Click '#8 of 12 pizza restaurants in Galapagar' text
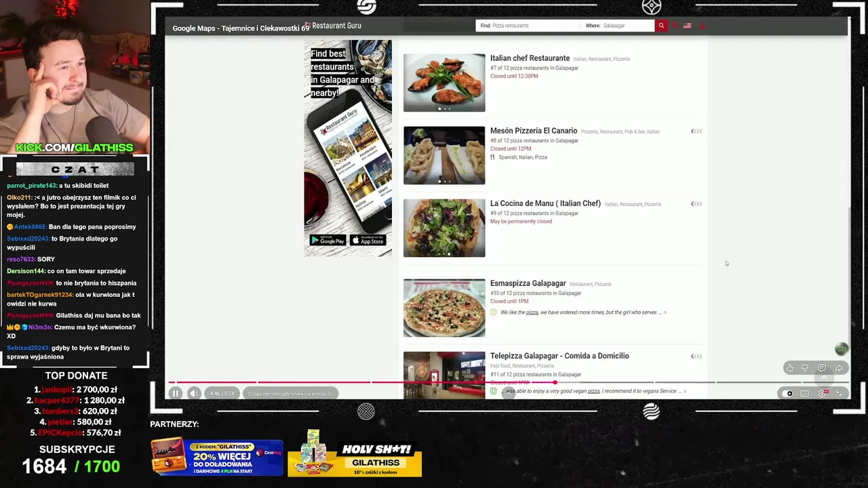868x488 pixels. [534, 141]
